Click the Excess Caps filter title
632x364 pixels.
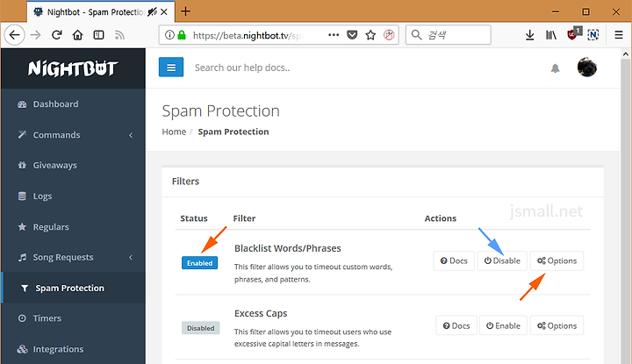point(261,313)
